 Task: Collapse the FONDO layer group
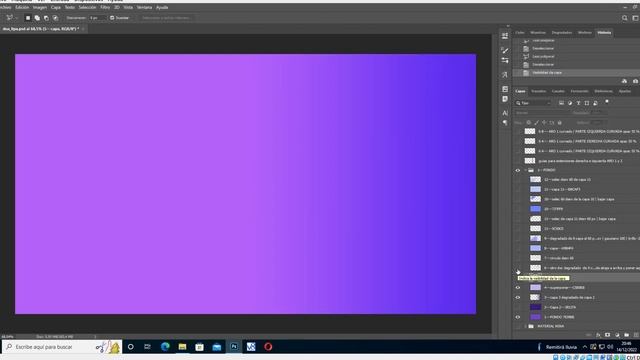525,170
